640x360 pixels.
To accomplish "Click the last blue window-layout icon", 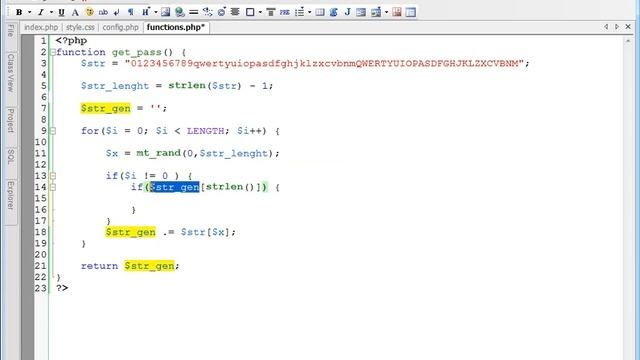I will click(411, 12).
